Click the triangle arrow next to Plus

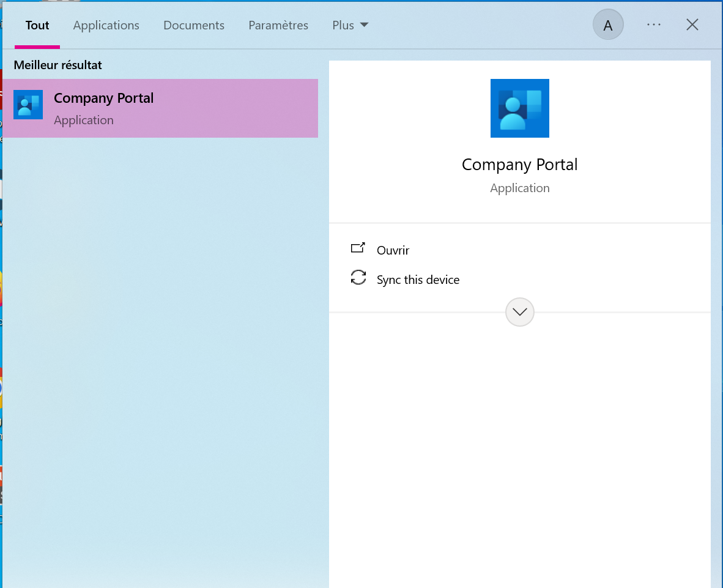[x=365, y=25]
